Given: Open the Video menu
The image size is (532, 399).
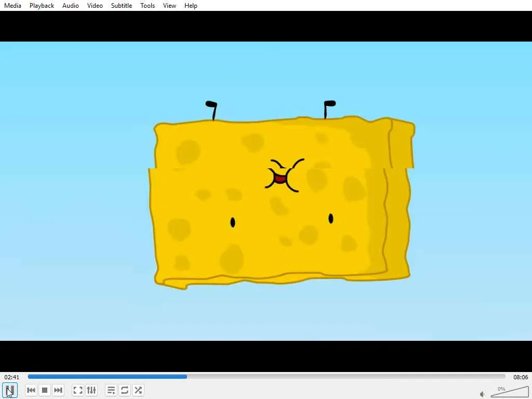Looking at the screenshot, I should 95,5.
